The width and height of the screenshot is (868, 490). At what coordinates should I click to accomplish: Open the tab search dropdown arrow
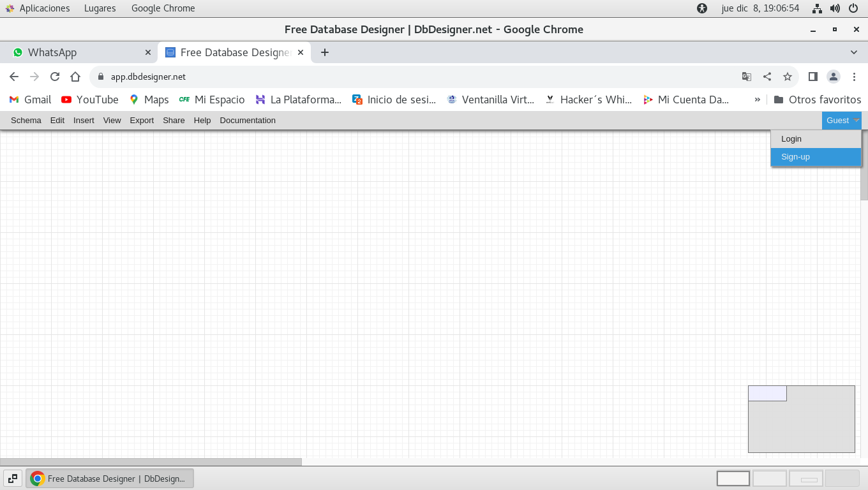pyautogui.click(x=854, y=52)
